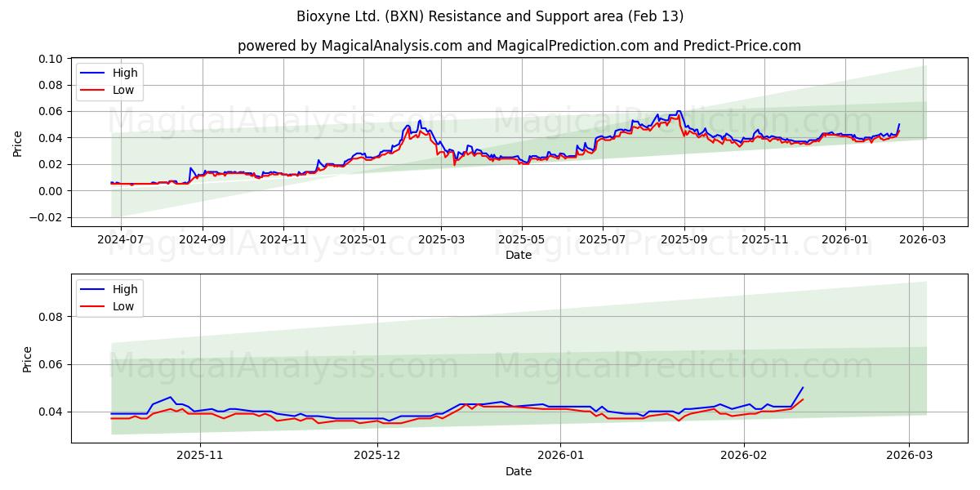The height and width of the screenshot is (490, 980).
Task: Click the '2025-05' date tick label
Action: pyautogui.click(x=522, y=241)
